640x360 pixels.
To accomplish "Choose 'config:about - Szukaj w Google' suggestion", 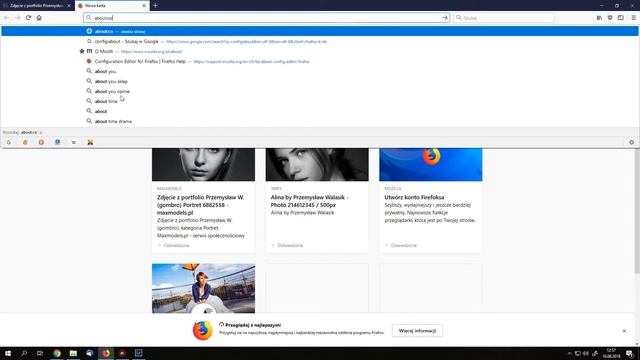I will [320, 41].
